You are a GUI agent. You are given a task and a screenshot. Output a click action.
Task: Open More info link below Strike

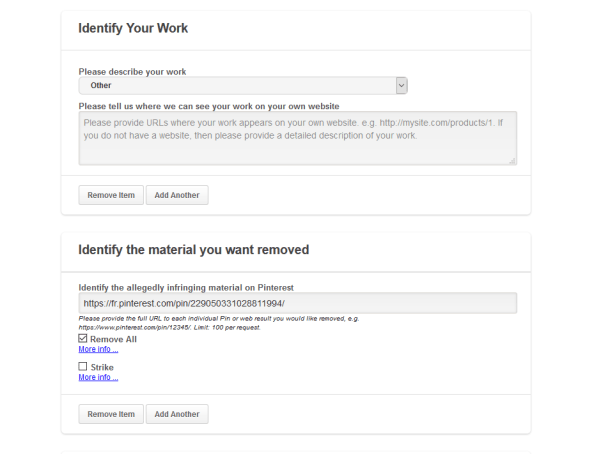point(98,377)
